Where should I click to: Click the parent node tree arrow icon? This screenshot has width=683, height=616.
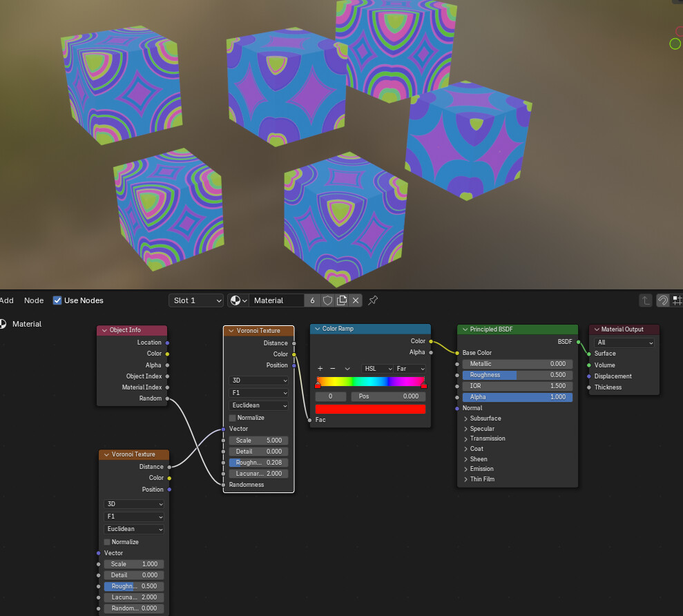(646, 300)
